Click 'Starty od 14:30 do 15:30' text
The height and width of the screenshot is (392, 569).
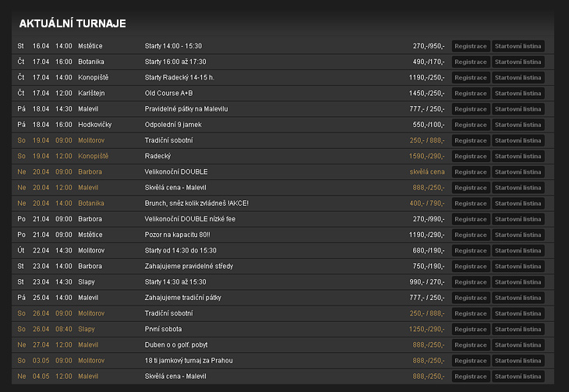pos(180,250)
